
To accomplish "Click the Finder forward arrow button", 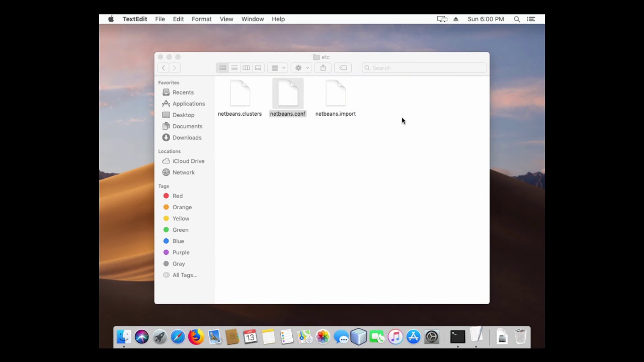I will [175, 68].
